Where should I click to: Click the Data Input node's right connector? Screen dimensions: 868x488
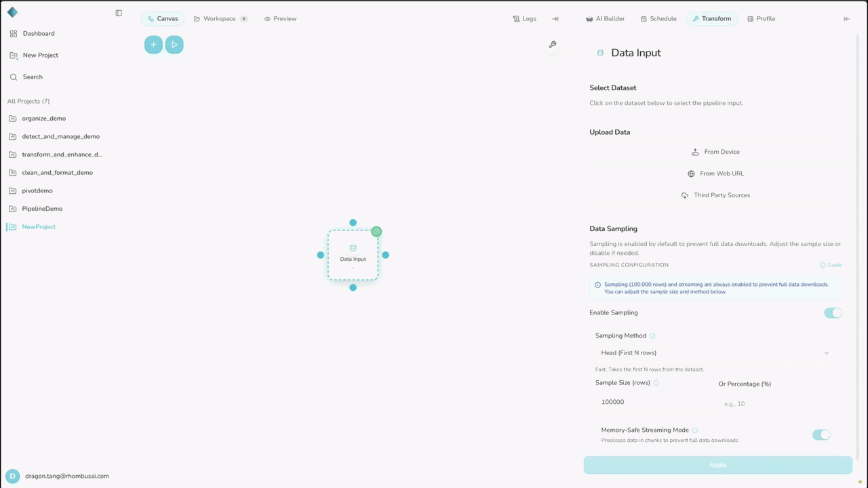pos(385,255)
